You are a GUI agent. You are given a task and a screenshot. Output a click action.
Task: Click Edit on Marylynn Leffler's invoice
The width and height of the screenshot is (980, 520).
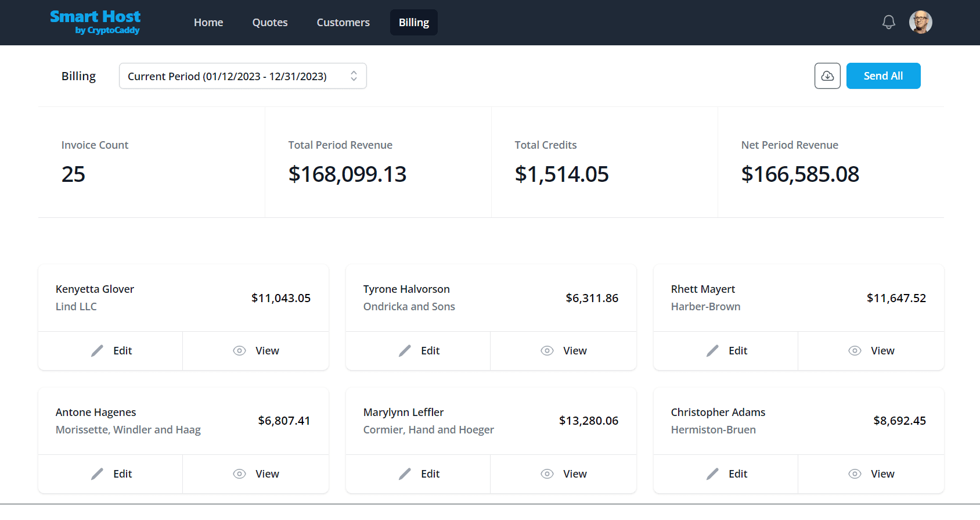tap(430, 474)
